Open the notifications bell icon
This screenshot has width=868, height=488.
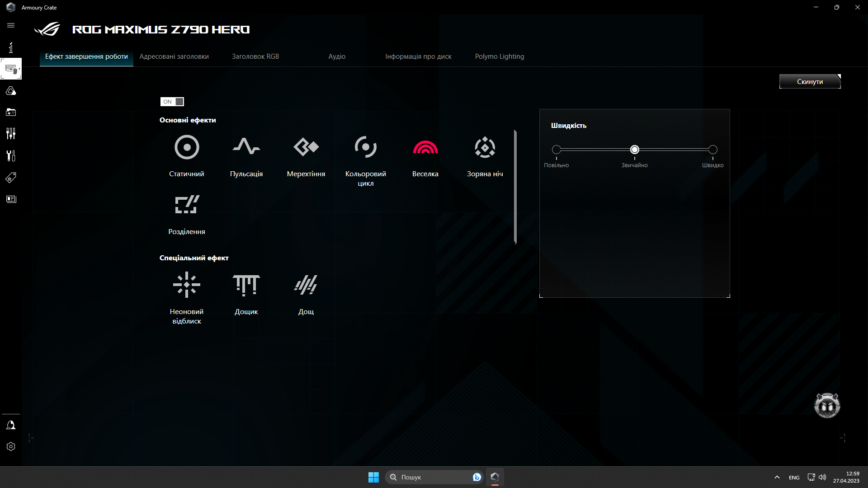[x=11, y=425]
